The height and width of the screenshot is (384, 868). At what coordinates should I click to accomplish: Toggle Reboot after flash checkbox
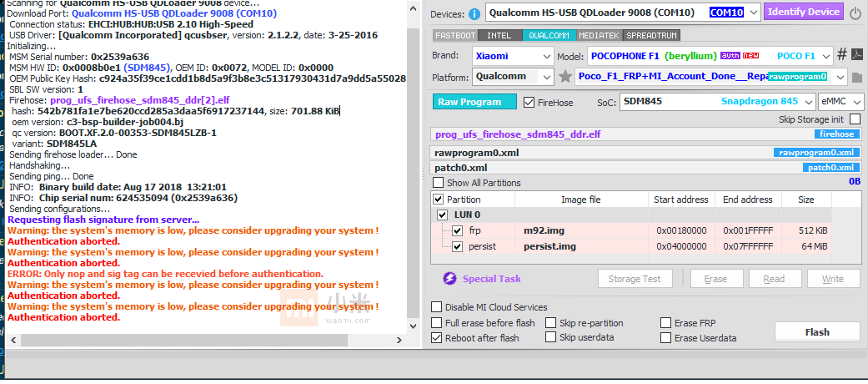(x=437, y=337)
